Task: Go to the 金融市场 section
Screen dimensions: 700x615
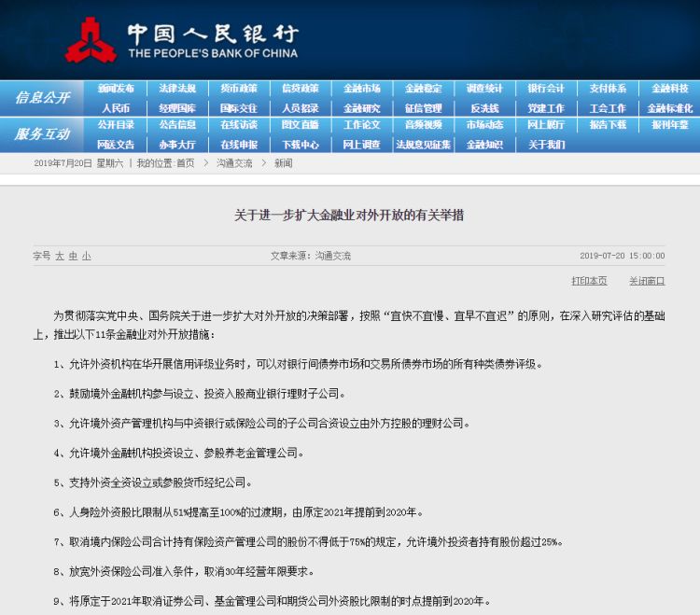Action: click(361, 89)
